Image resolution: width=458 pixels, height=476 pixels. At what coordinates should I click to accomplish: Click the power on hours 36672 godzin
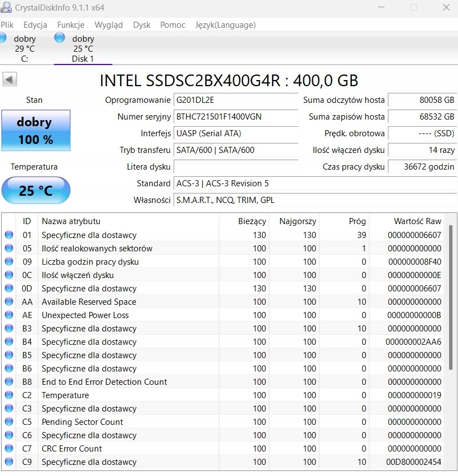click(x=422, y=167)
